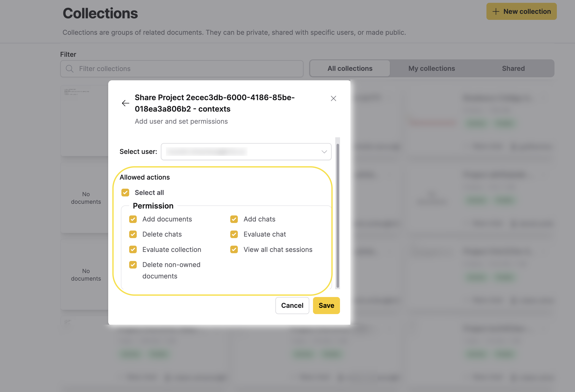The image size is (575, 392).
Task: Click the search magnifier icon in filter
Action: pyautogui.click(x=70, y=69)
